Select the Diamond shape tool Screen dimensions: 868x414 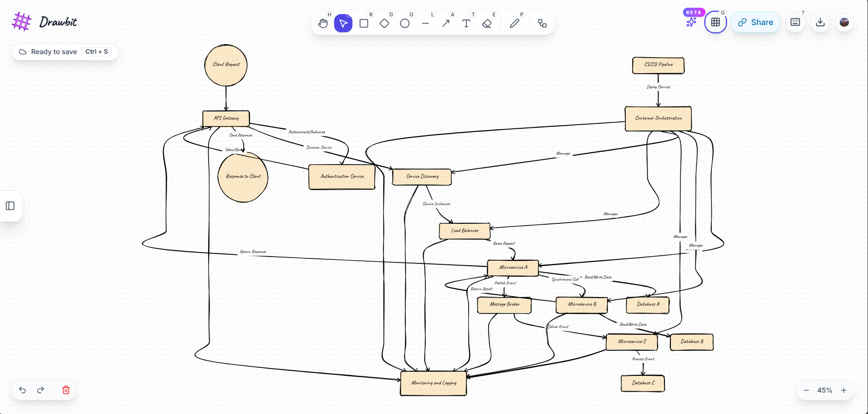coord(384,23)
